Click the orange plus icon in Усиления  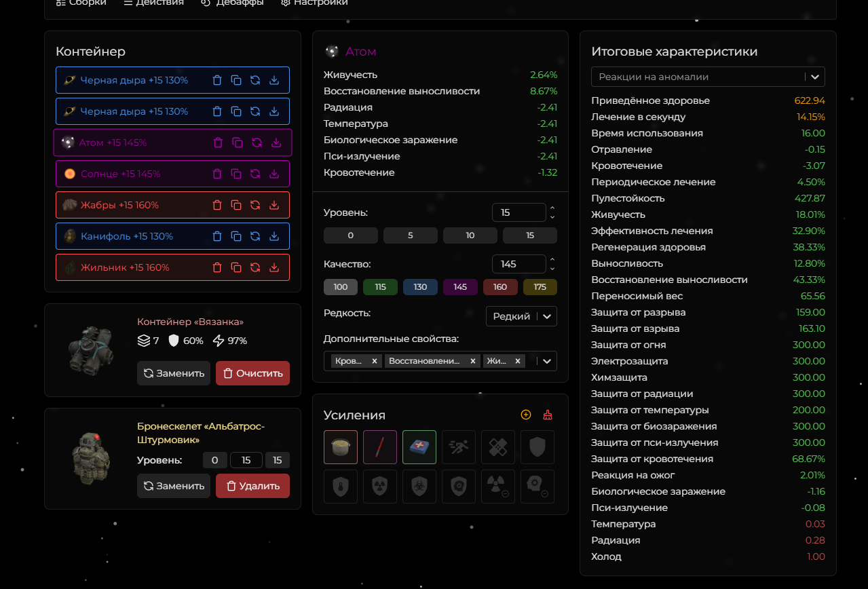coord(525,415)
